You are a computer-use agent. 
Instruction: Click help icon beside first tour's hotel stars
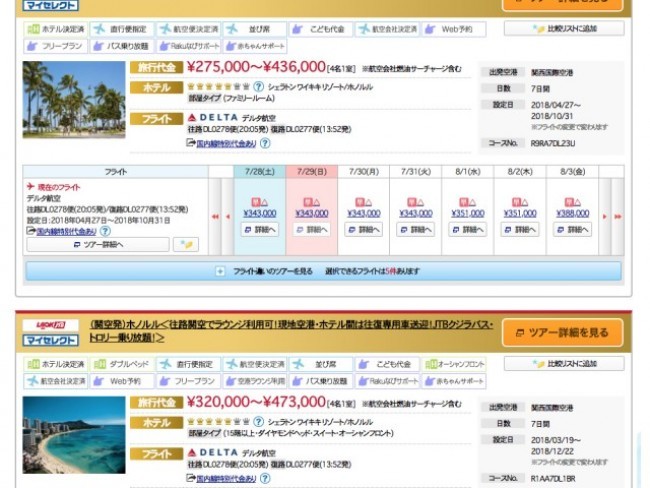258,87
